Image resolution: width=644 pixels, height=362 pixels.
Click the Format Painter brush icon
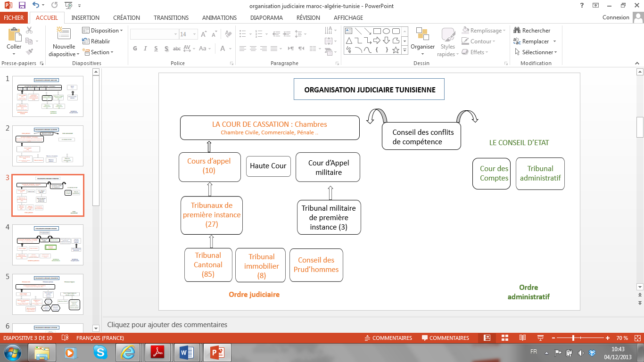[29, 52]
